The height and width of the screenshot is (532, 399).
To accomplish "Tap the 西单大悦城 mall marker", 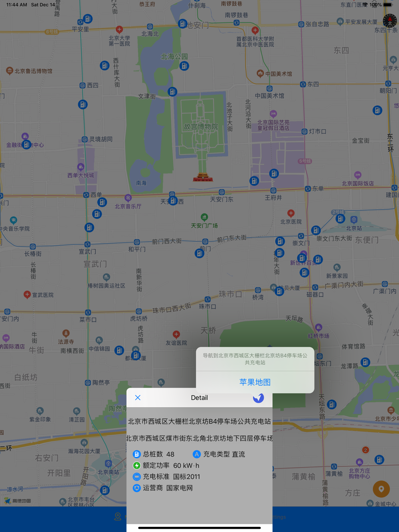I will click(x=81, y=167).
